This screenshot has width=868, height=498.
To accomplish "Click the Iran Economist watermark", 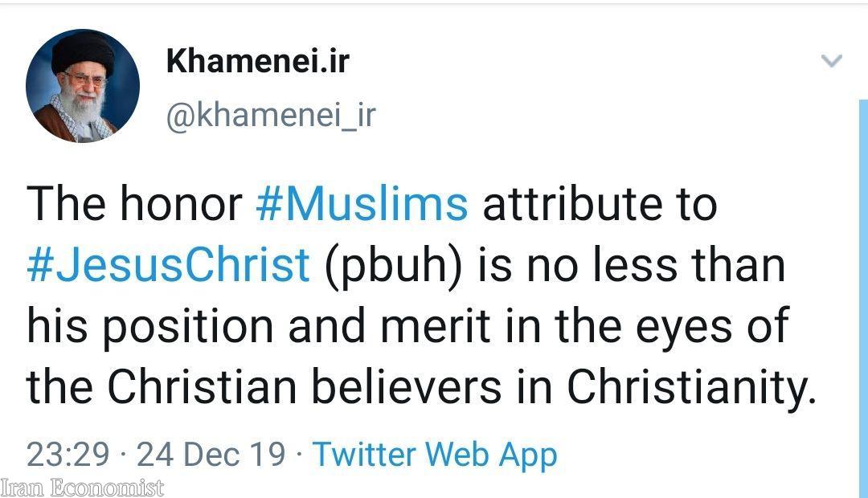I will click(82, 488).
